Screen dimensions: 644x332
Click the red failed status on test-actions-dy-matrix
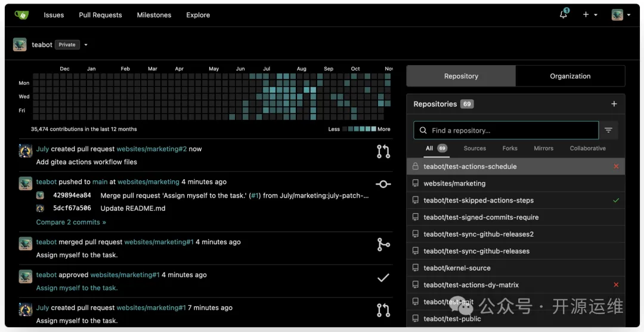616,285
